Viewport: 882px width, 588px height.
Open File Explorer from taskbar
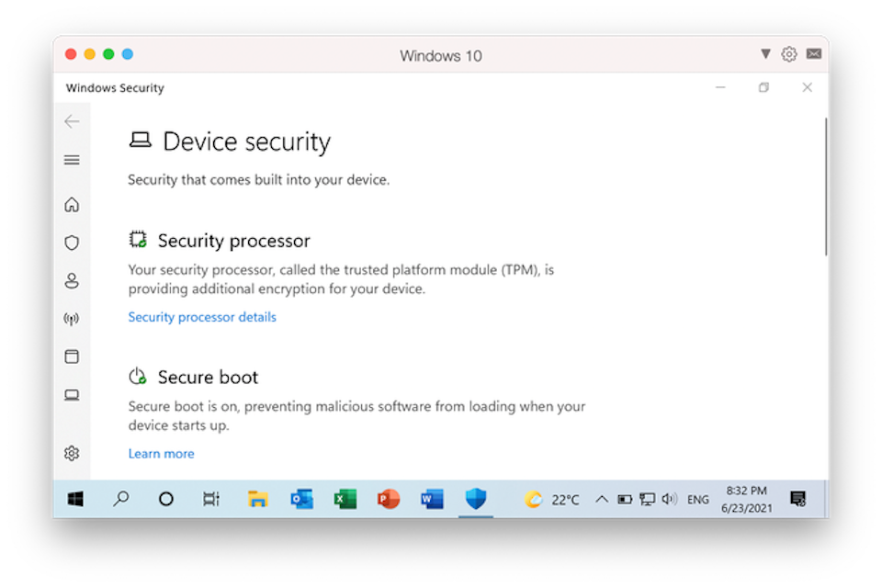(258, 500)
